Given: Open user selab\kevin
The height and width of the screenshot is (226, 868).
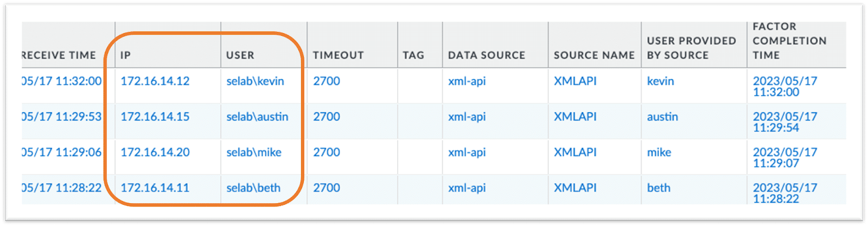Looking at the screenshot, I should coord(255,81).
